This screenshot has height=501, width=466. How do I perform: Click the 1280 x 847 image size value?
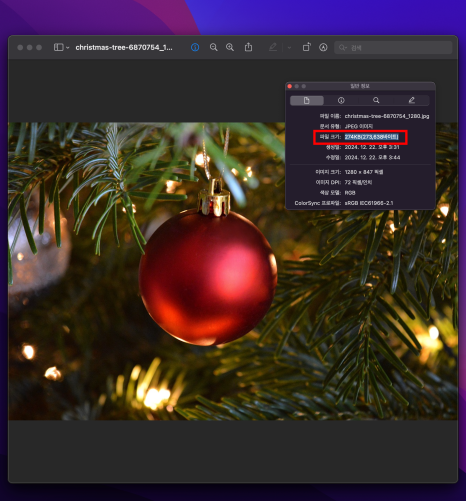(364, 172)
